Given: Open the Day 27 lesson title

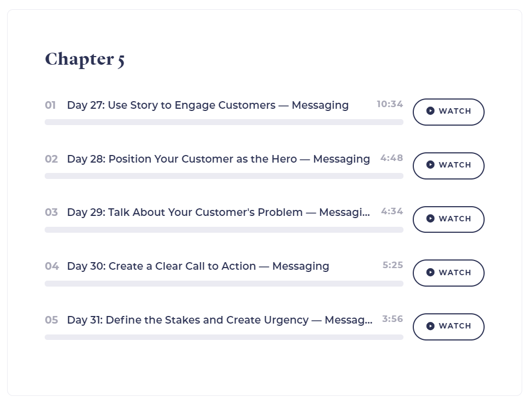Looking at the screenshot, I should (x=207, y=106).
